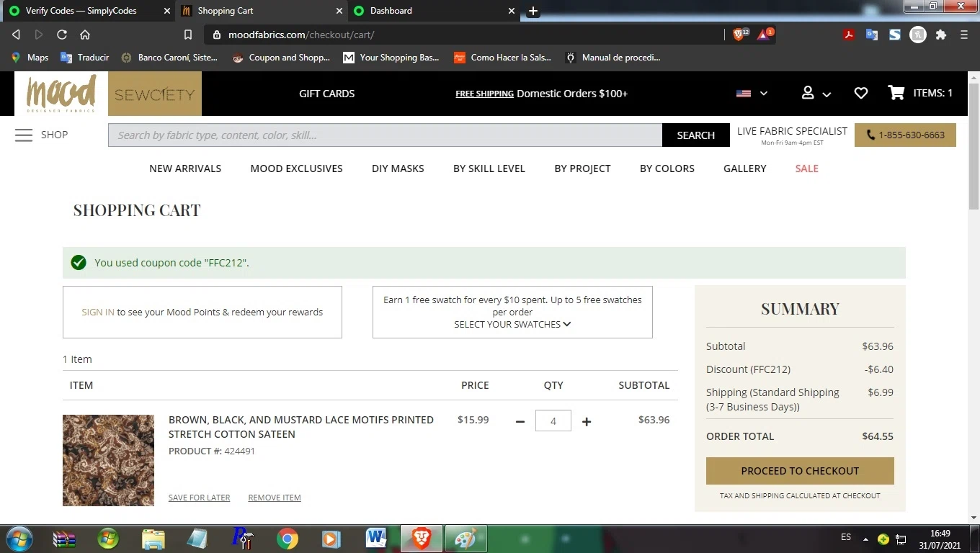Open the cart showing ITEMS: 1

tap(920, 93)
